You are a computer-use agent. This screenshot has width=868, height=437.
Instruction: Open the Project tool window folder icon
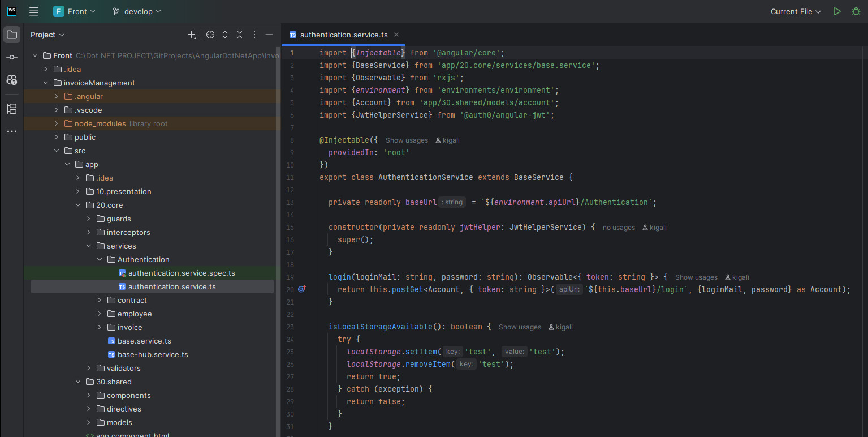pyautogui.click(x=11, y=35)
